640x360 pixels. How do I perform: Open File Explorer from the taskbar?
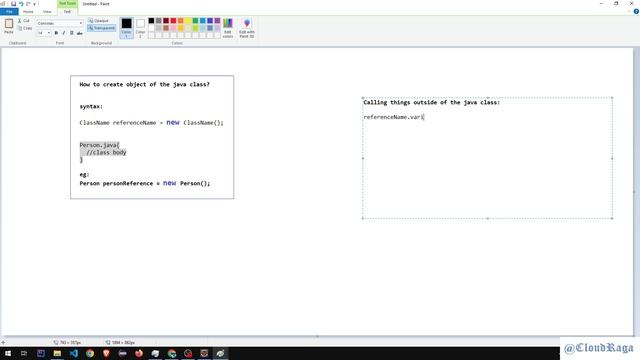tap(57, 353)
